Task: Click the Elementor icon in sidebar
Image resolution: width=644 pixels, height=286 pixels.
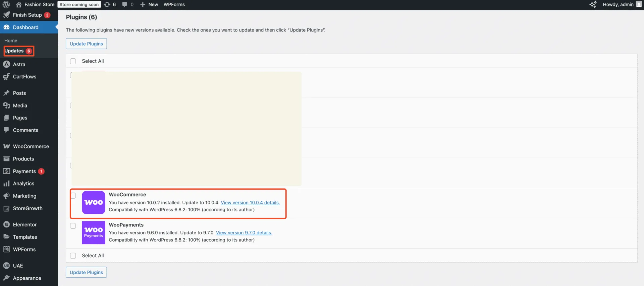Action: tap(6, 225)
